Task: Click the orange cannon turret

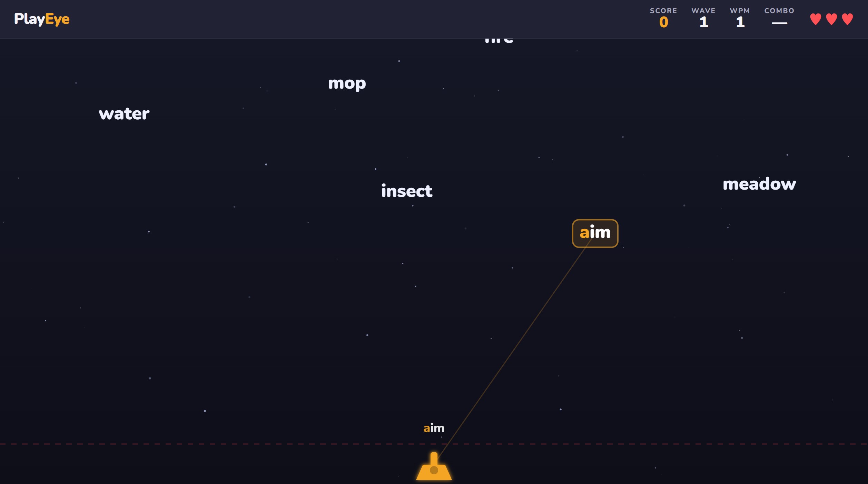Action: coord(434,466)
